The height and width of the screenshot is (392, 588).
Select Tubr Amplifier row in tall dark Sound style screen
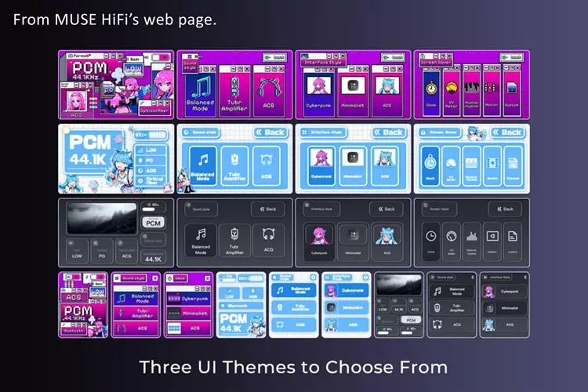coord(452,308)
